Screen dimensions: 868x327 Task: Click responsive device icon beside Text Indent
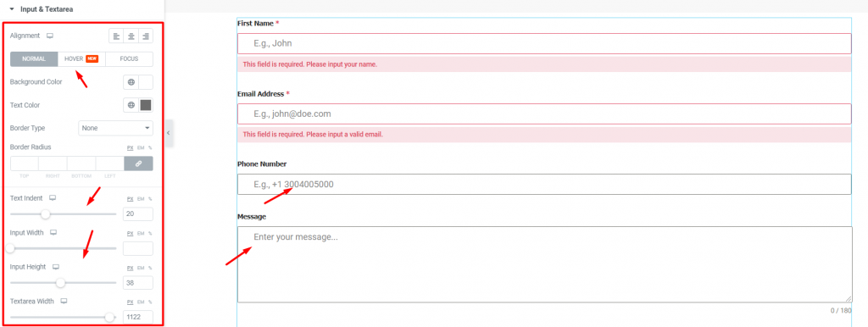click(53, 198)
